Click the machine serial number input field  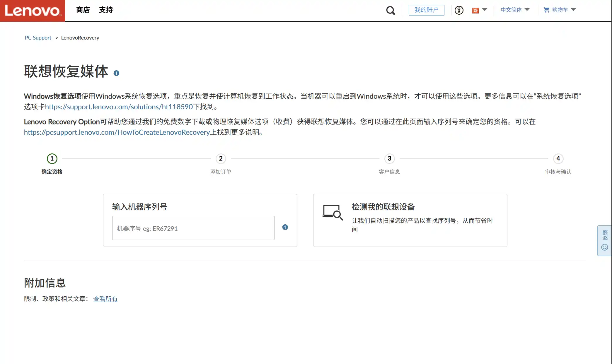click(x=193, y=228)
